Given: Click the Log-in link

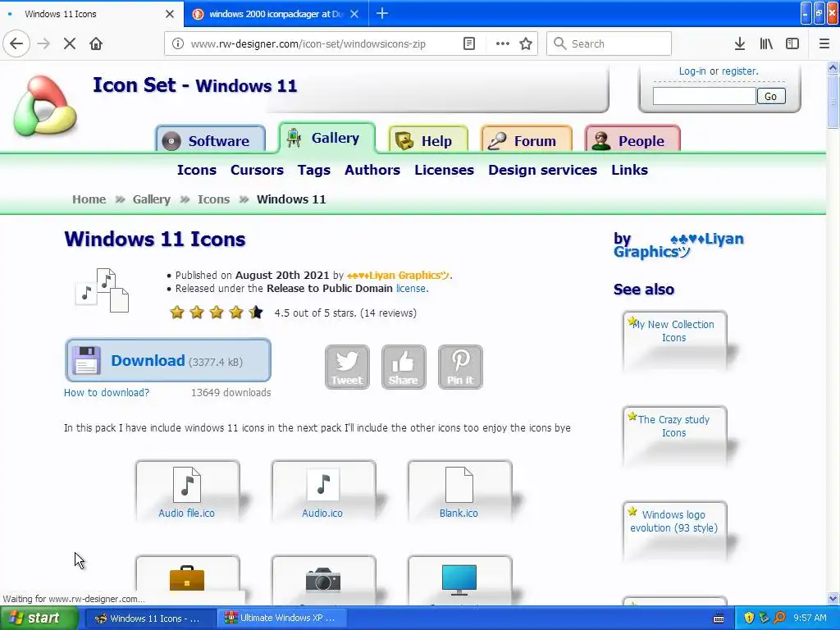Looking at the screenshot, I should [x=692, y=71].
